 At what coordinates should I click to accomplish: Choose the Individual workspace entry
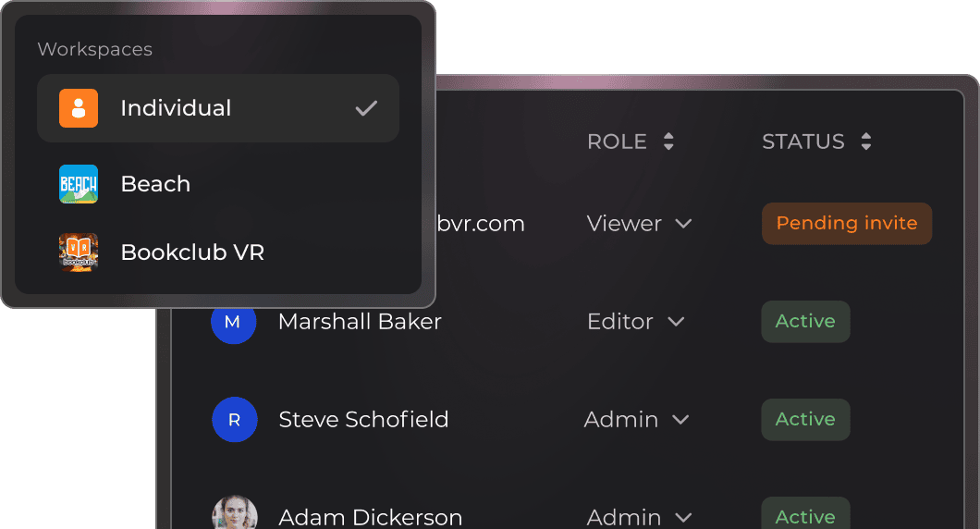[x=176, y=108]
